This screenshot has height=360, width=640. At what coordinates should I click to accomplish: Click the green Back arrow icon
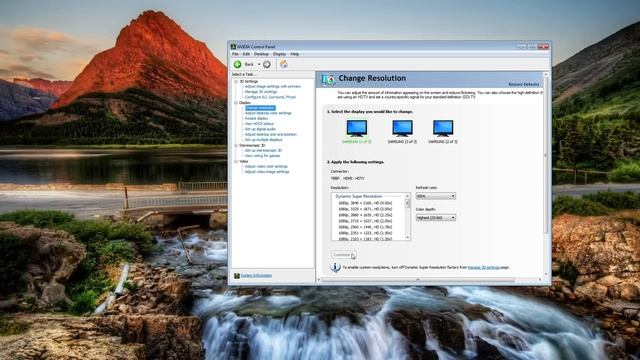238,64
